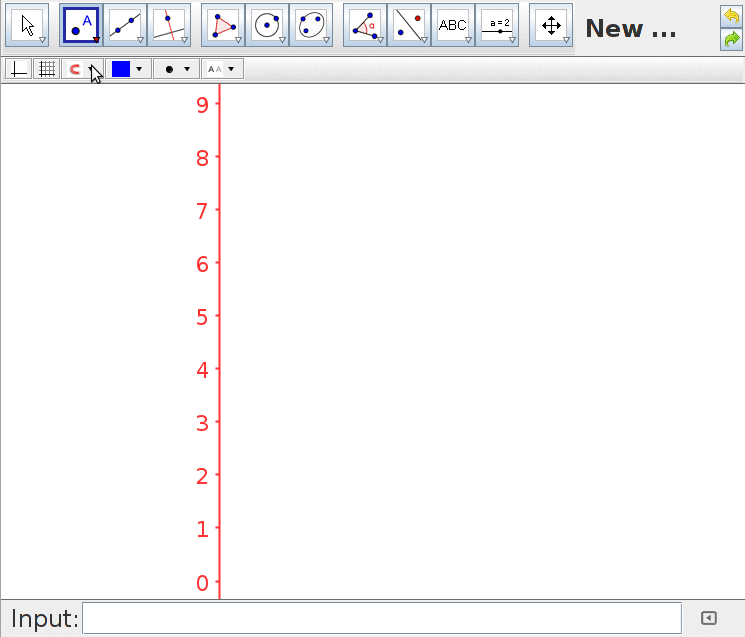Select the New Point tool
This screenshot has height=637, width=745.
pos(80,26)
